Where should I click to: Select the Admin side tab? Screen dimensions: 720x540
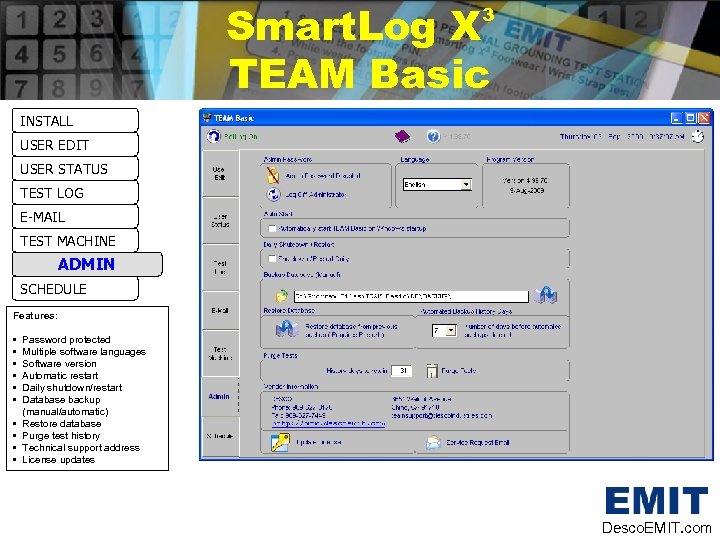point(219,396)
